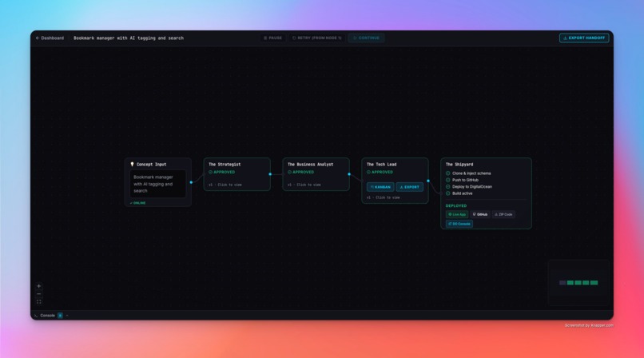Viewport: 644px width, 358px height.
Task: Open the DO Console button
Action: pyautogui.click(x=459, y=224)
